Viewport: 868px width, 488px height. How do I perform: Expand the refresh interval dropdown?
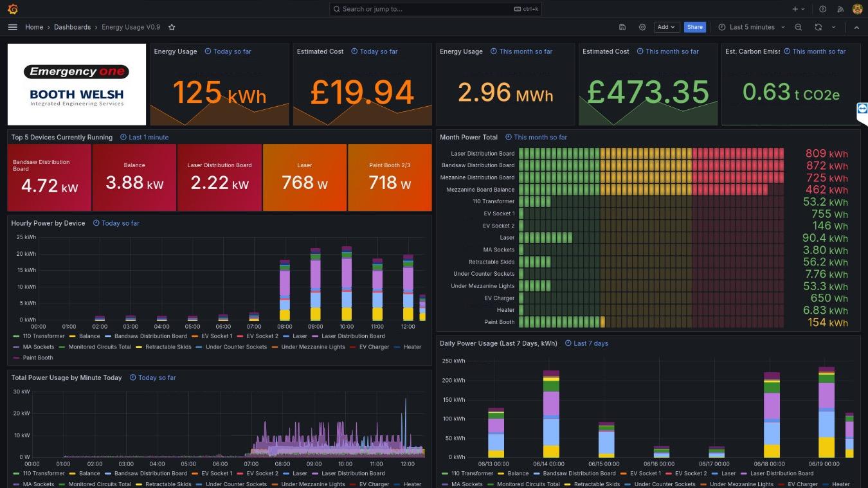click(833, 27)
